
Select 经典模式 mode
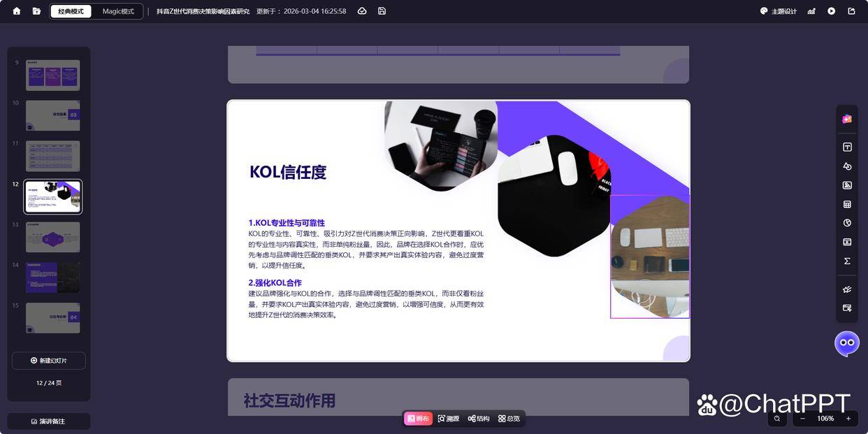click(x=71, y=11)
